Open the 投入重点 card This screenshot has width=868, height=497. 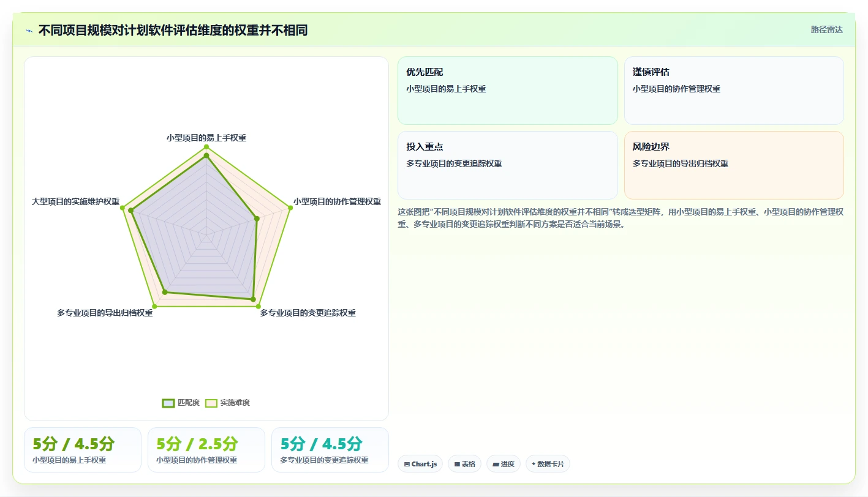point(508,165)
